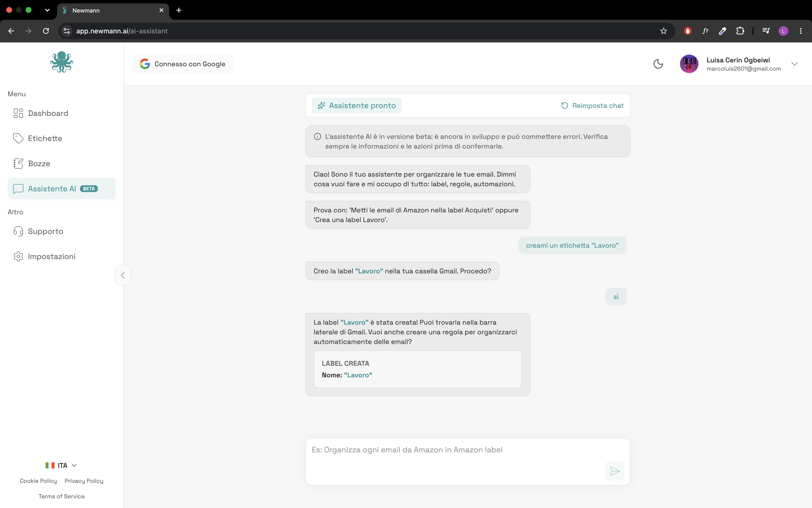Open the Dashboard menu item
This screenshot has height=508, width=812.
pos(61,113)
